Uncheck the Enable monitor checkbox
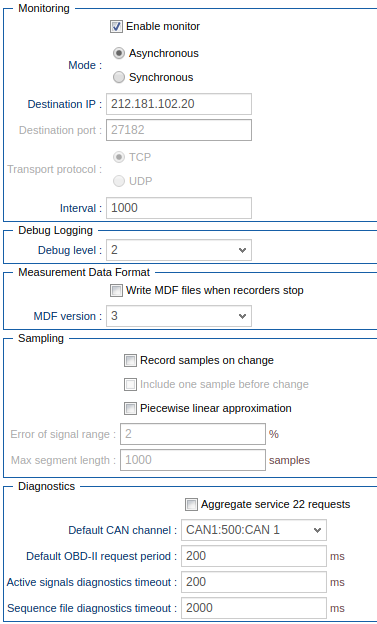This screenshot has height=624, width=377. click(x=116, y=27)
